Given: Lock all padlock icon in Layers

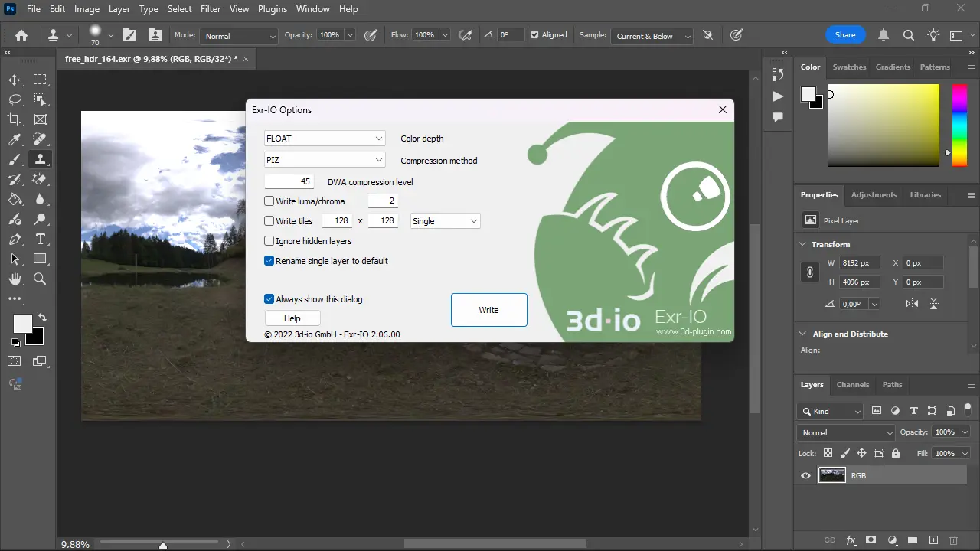Looking at the screenshot, I should [x=896, y=453].
